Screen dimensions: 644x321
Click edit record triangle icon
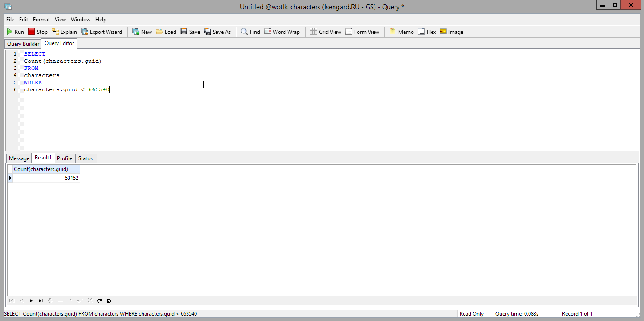[x=70, y=301]
